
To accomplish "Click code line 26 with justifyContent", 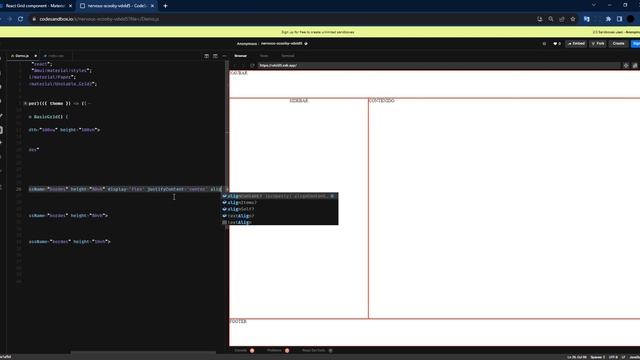I will [x=124, y=189].
